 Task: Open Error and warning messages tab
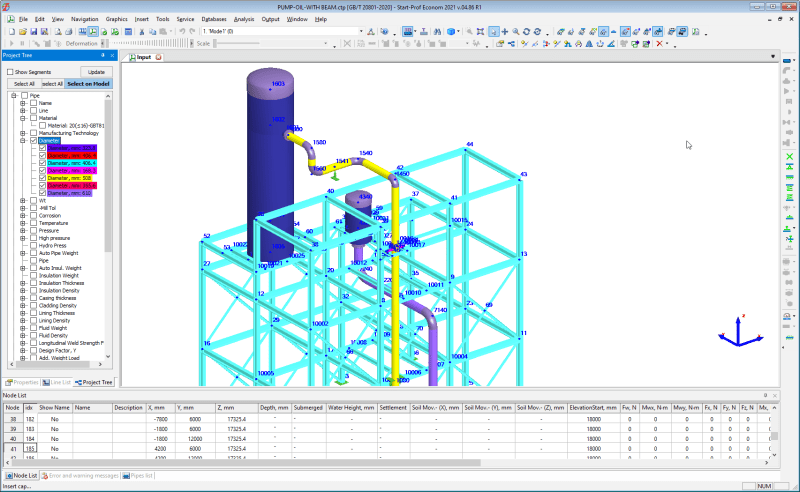[80, 476]
